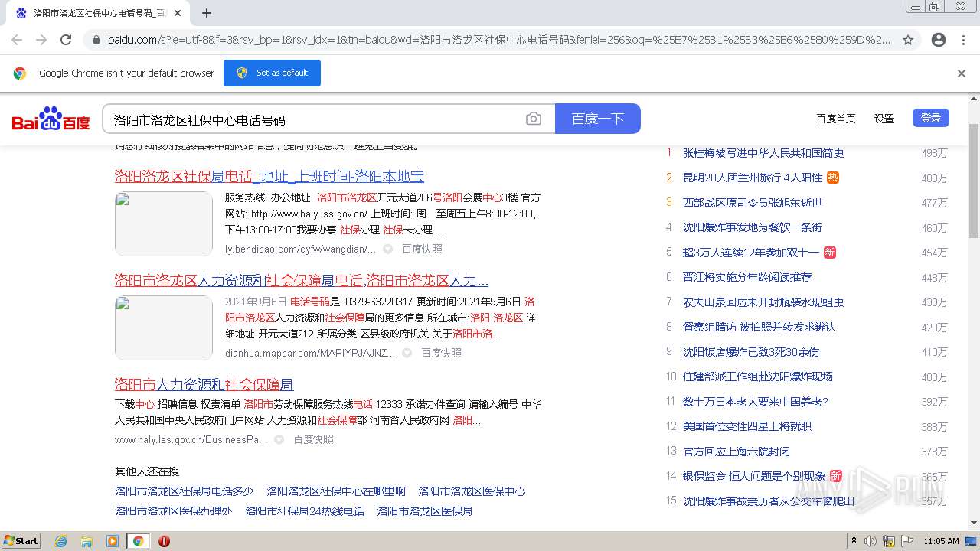The image size is (980, 551).
Task: Click related search 洛阳洛龙区社保中心在哪里啊
Action: point(336,491)
